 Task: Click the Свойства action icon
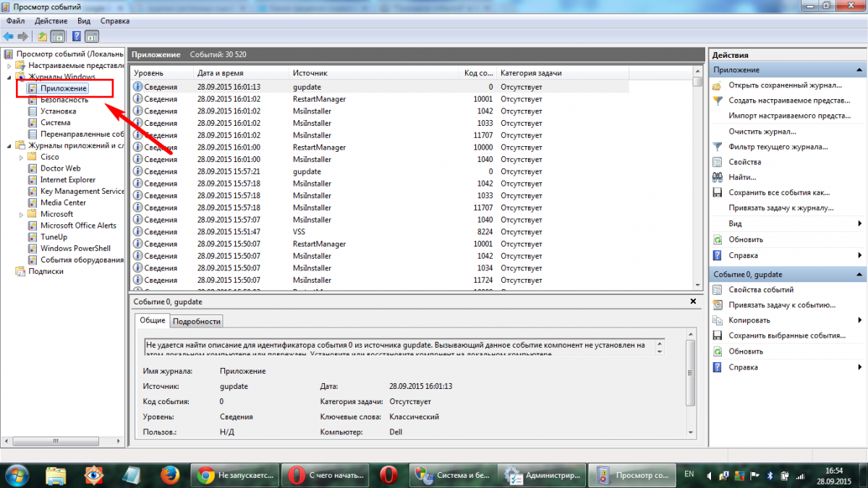(x=718, y=162)
